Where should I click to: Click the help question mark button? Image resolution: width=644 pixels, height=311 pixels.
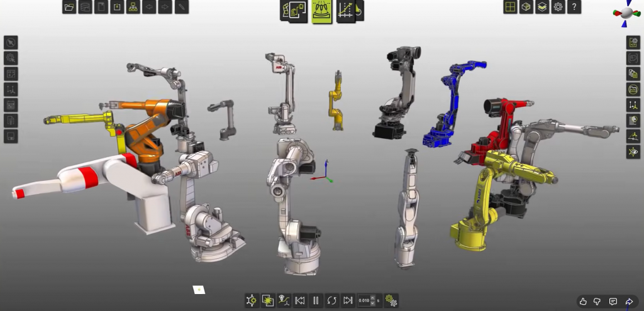[574, 7]
